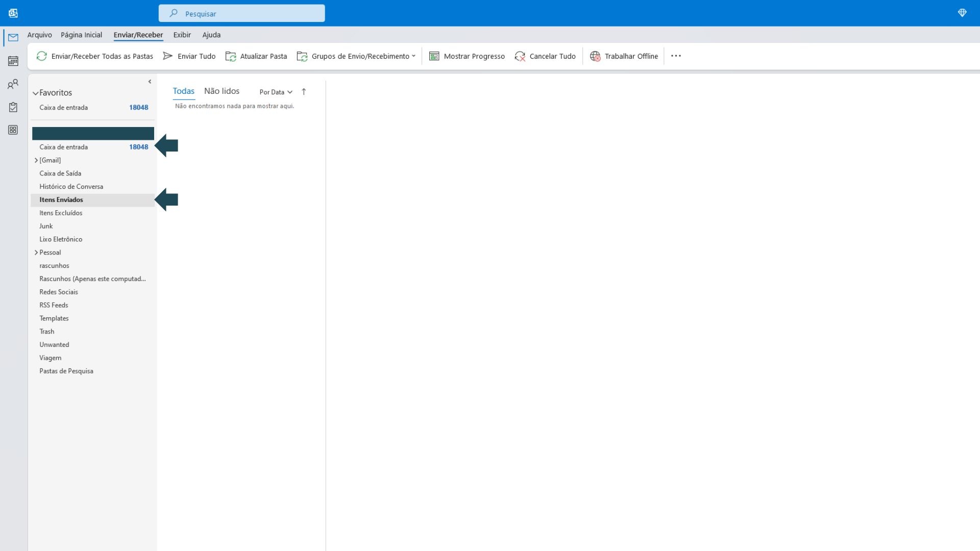Reverse sort order with the arrow
980x551 pixels.
[x=304, y=92]
